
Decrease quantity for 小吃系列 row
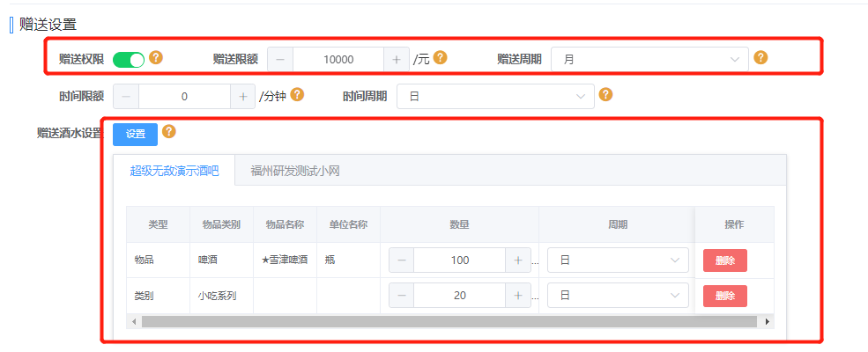[x=401, y=296]
